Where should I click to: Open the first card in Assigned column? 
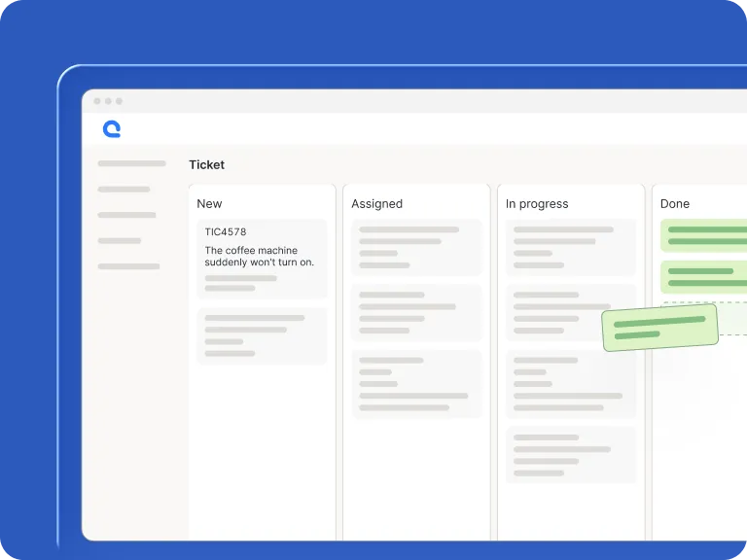pos(416,247)
